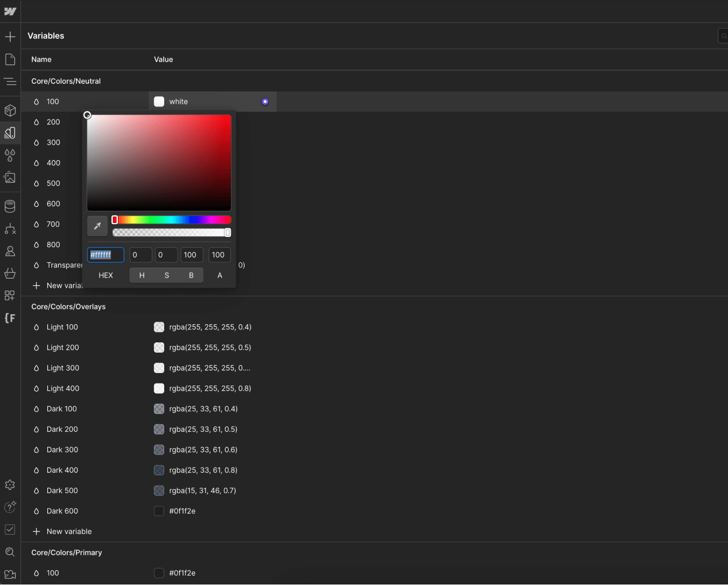Select the A segment in the color picker
The image size is (728, 585).
tap(219, 275)
